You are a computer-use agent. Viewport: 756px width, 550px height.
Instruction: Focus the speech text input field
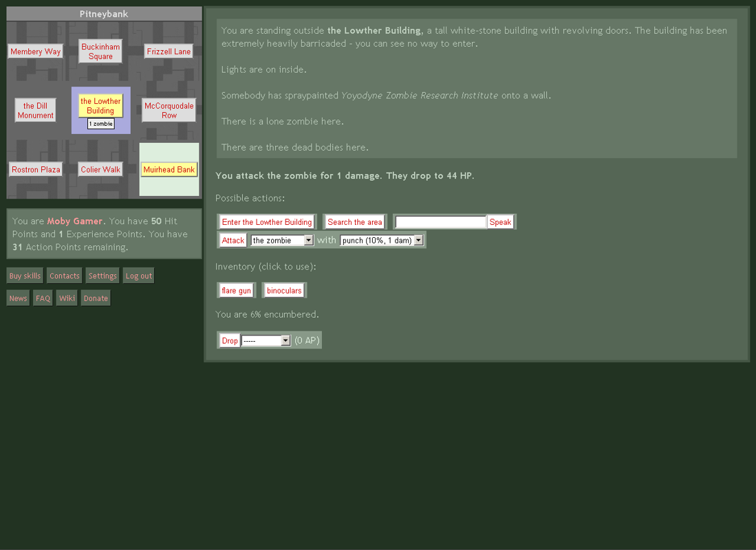click(x=441, y=222)
